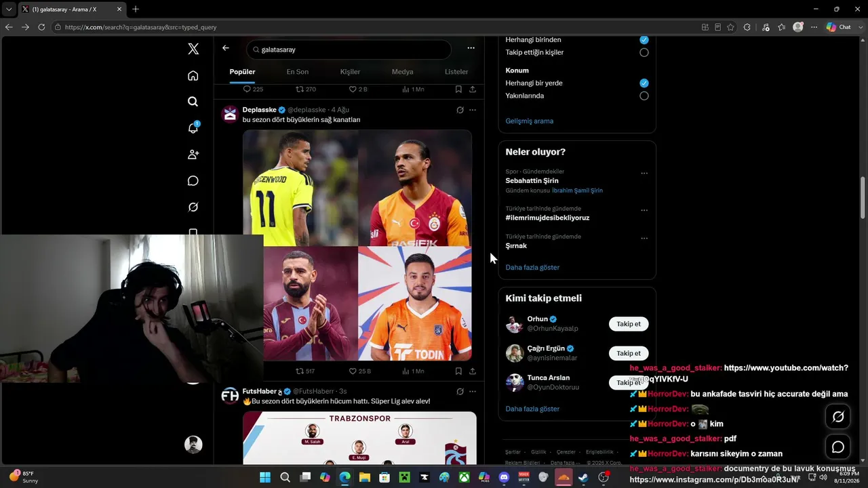The height and width of the screenshot is (488, 868).
Task: Show more trends under Neler oluyor
Action: (x=532, y=268)
